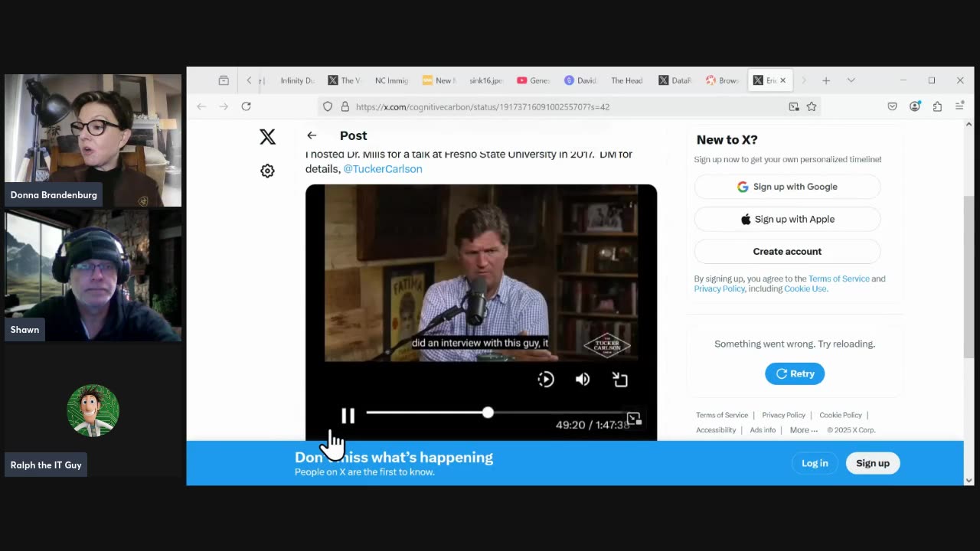Go back using the Post back arrow
The width and height of the screenshot is (980, 551).
(312, 135)
